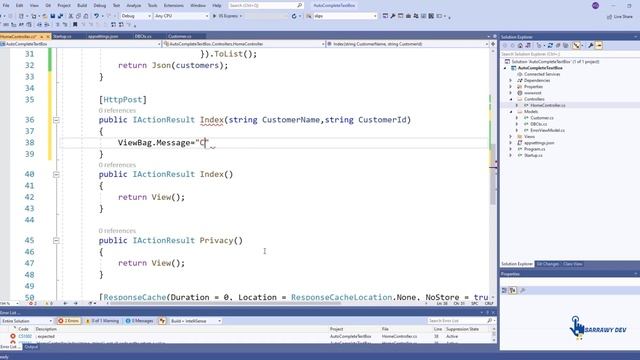This screenshot has width=640, height=360.
Task: Click the Collapse All icon in Solution Explorer
Action: [558, 46]
